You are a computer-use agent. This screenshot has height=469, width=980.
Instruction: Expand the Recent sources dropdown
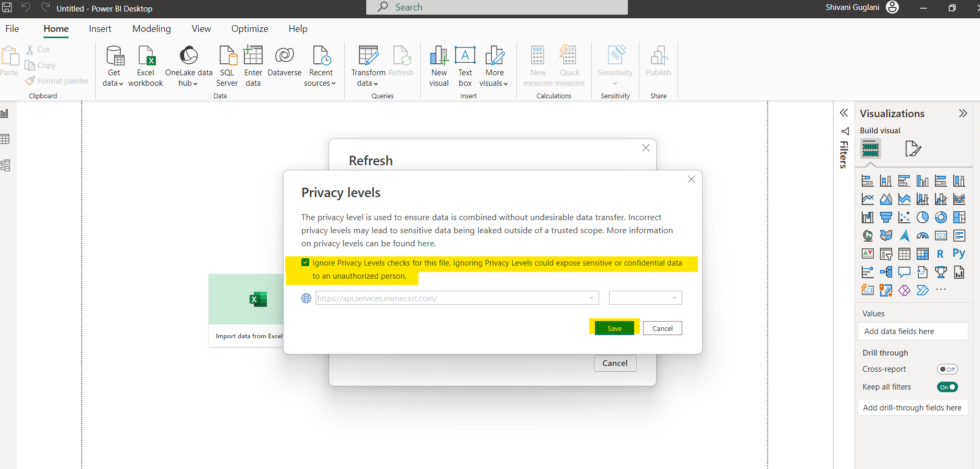[320, 83]
